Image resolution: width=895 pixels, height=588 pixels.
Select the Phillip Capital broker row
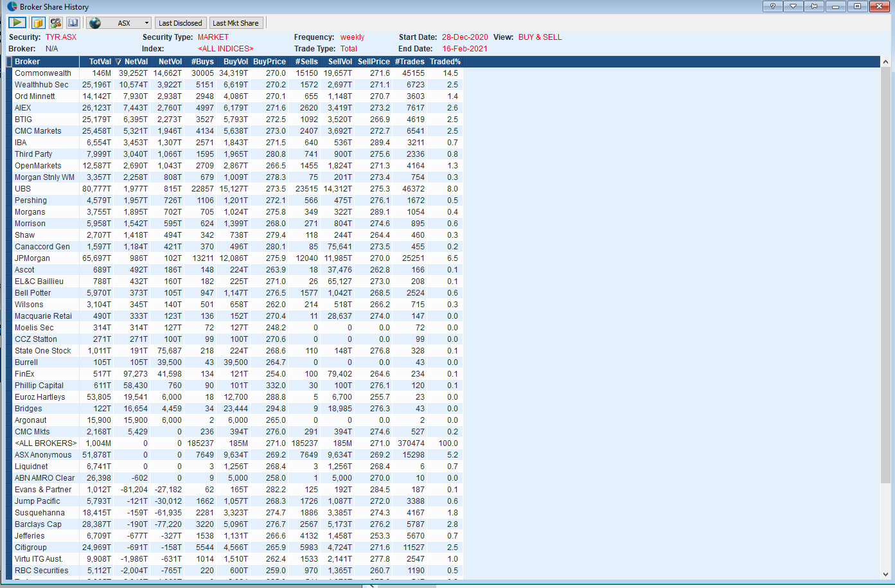pos(237,386)
